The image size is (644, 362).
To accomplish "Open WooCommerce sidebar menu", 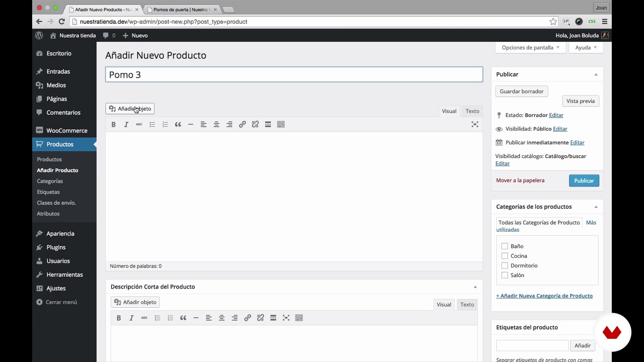I will tap(64, 130).
